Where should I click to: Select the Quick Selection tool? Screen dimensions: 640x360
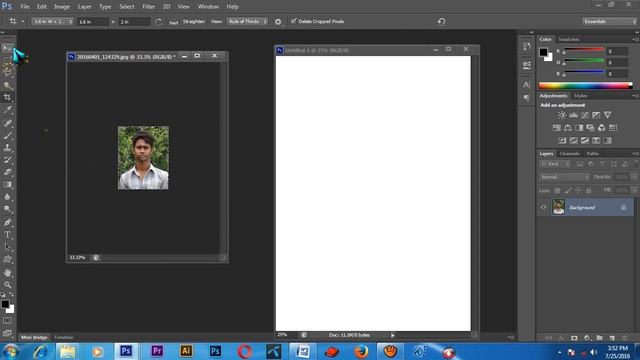point(7,85)
